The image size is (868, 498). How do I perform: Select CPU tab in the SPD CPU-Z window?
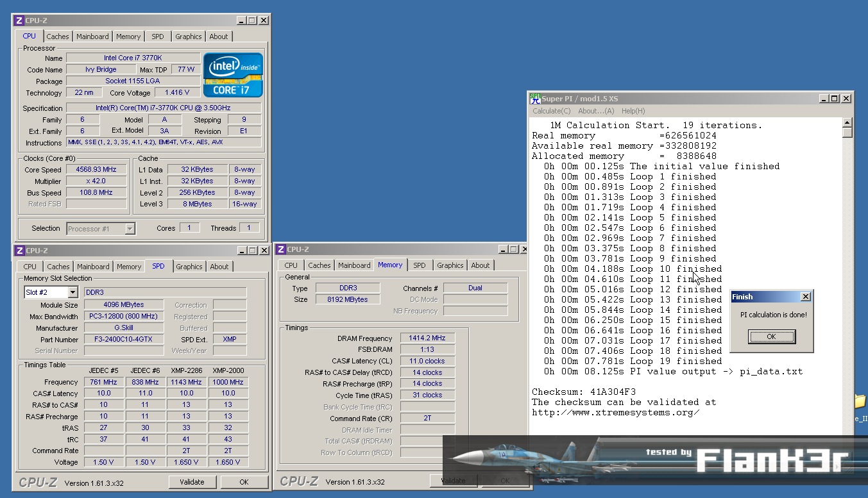[x=30, y=267]
